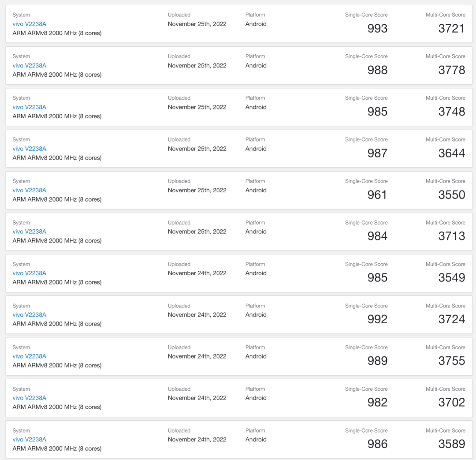The image size is (476, 460).
Task: Click the multi-core score 3550
Action: tap(451, 195)
